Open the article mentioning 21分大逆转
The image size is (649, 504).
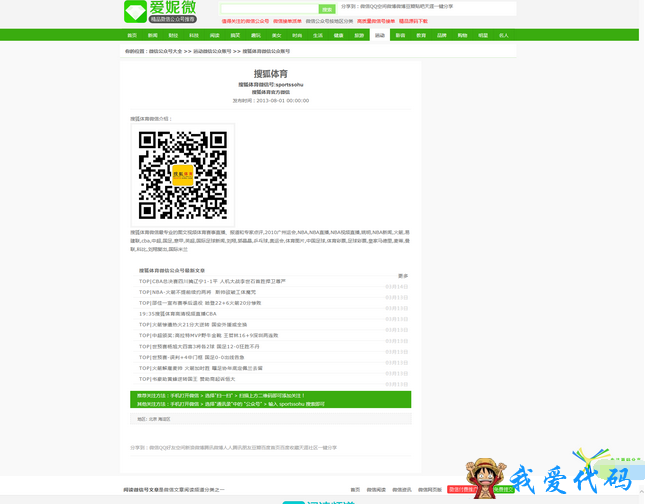point(193,324)
